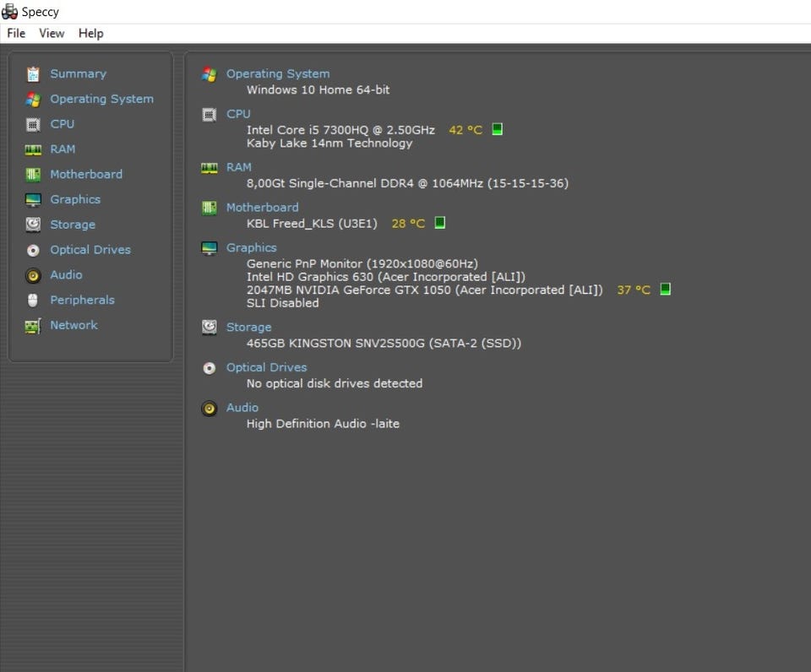The height and width of the screenshot is (672, 811).
Task: Open Operating System heading link in summary
Action: pos(278,74)
